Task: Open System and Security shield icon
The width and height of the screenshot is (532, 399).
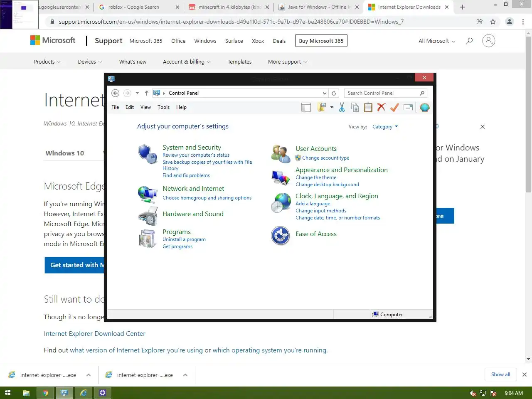Action: tap(147, 154)
